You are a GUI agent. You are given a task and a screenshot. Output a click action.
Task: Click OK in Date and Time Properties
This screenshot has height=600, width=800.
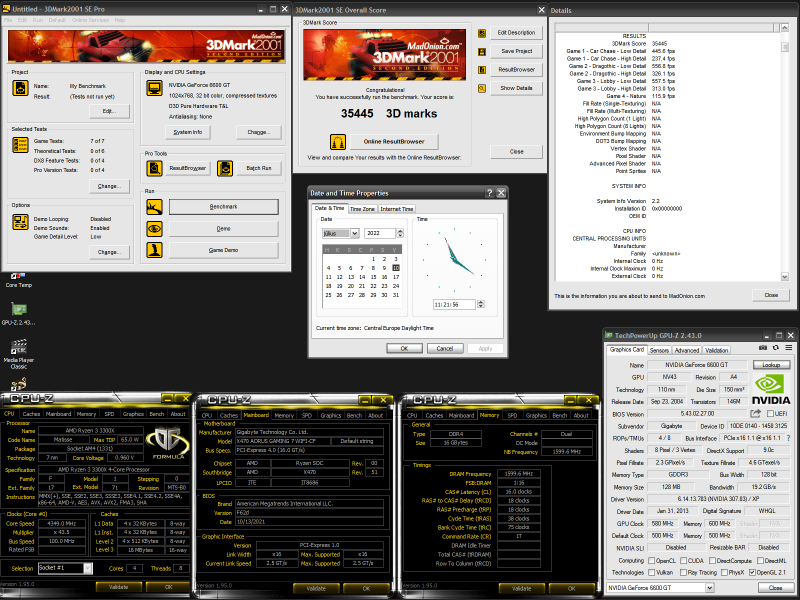tap(404, 348)
